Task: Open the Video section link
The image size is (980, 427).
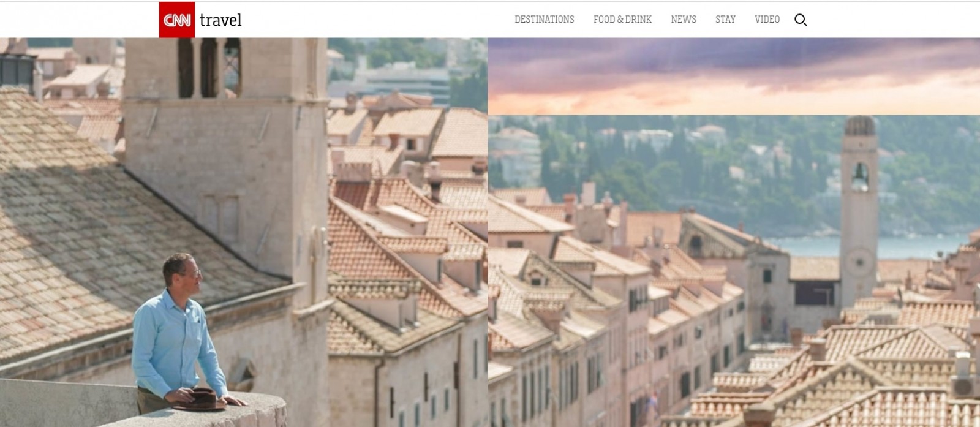Action: tap(767, 20)
